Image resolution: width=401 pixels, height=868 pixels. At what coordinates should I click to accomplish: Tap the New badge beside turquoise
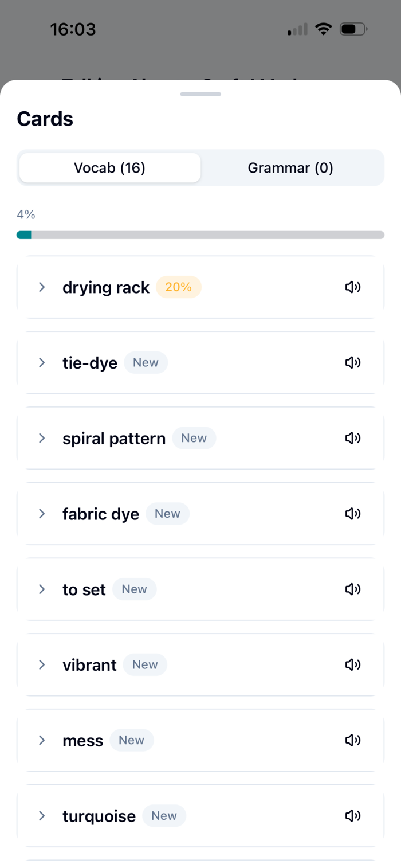pos(164,816)
